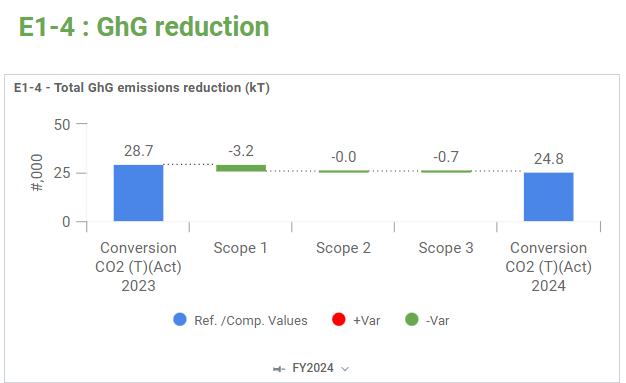The height and width of the screenshot is (383, 626).
Task: Select the green Scope 3 variance bar
Action: [x=446, y=171]
